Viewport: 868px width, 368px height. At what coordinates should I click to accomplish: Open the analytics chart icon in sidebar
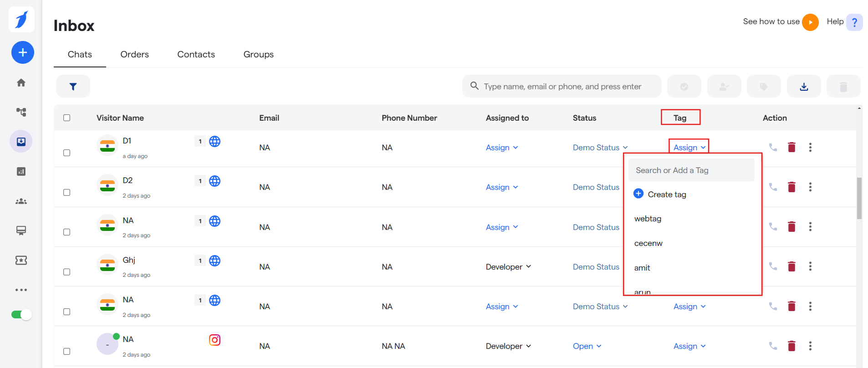[21, 171]
